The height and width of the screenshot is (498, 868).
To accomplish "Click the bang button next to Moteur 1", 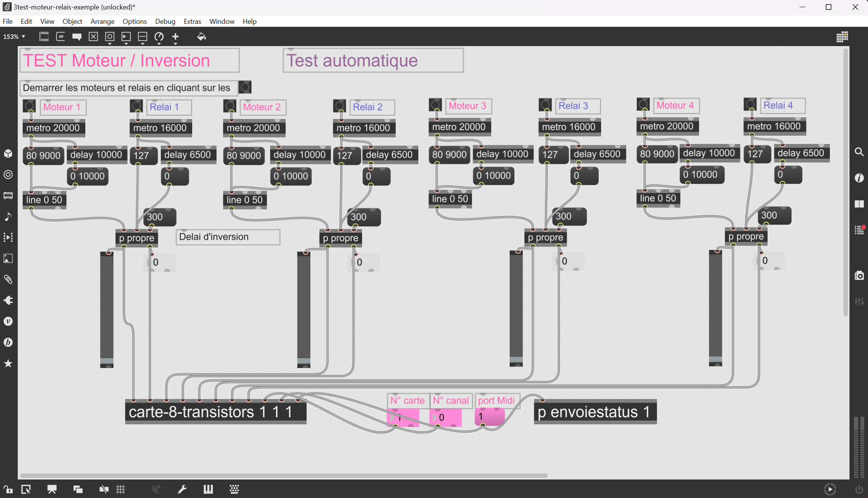I will pyautogui.click(x=29, y=106).
